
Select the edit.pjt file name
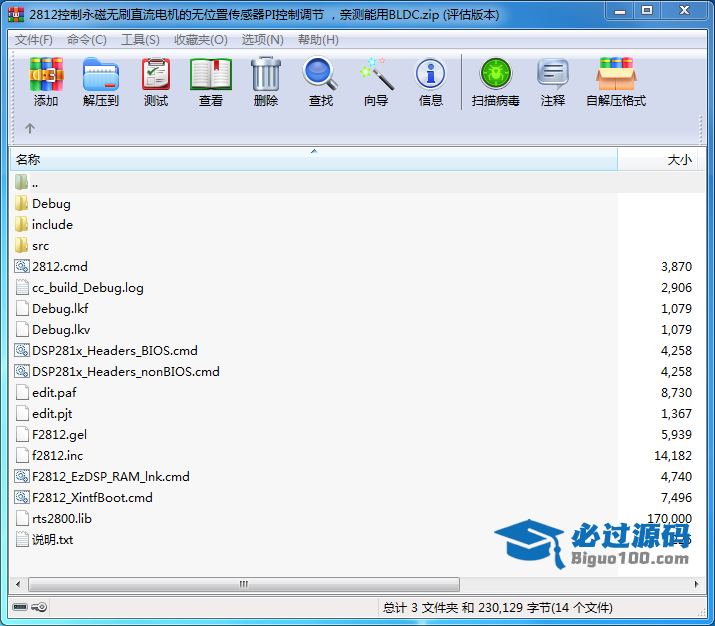coord(52,414)
